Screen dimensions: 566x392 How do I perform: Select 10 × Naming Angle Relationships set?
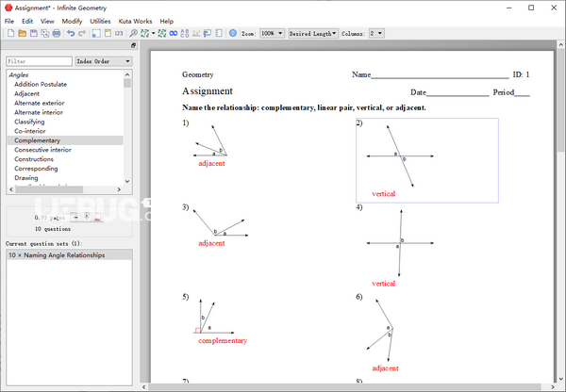click(69, 255)
